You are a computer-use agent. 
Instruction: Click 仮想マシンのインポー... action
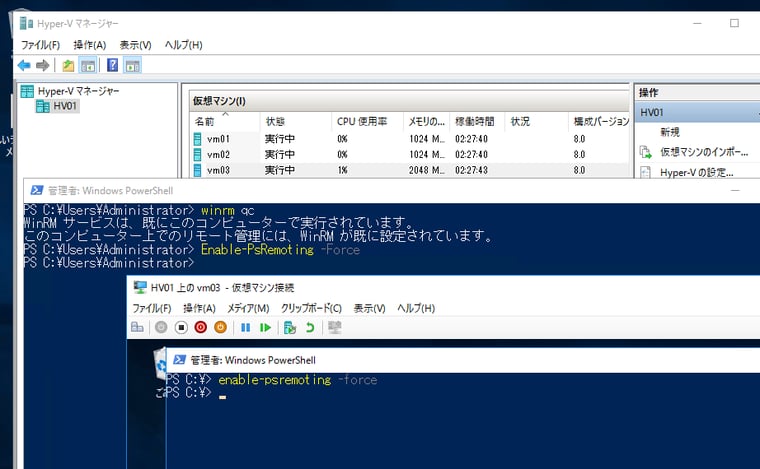coord(704,152)
